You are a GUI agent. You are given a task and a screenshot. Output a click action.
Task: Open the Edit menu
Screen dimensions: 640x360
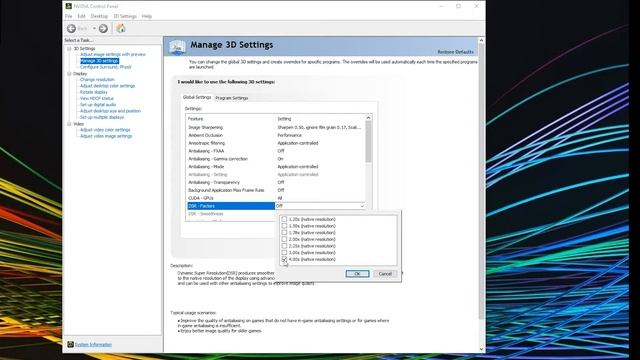pos(82,16)
